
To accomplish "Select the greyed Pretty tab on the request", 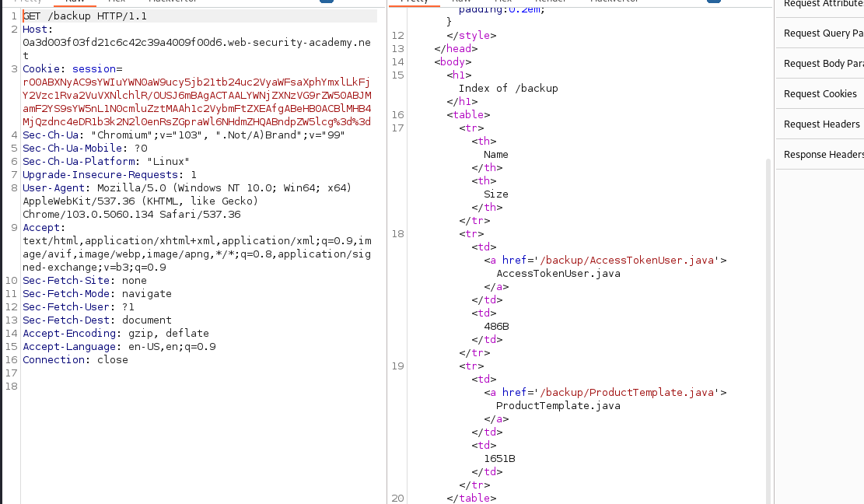I will (25, 2).
